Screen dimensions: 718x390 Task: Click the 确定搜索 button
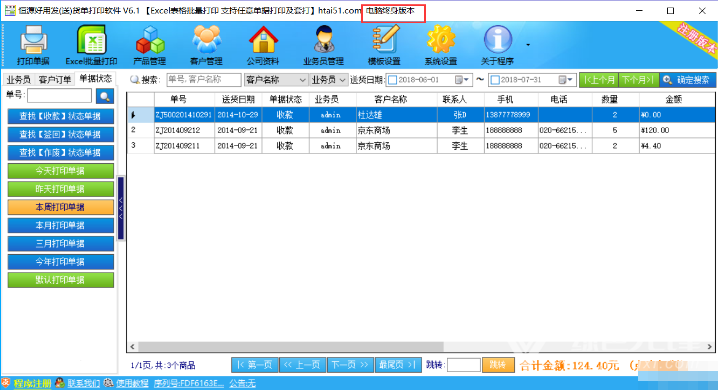point(687,80)
